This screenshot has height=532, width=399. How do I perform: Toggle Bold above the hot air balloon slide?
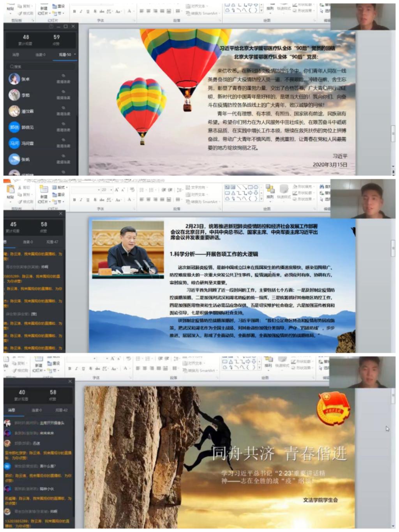coord(74,12)
